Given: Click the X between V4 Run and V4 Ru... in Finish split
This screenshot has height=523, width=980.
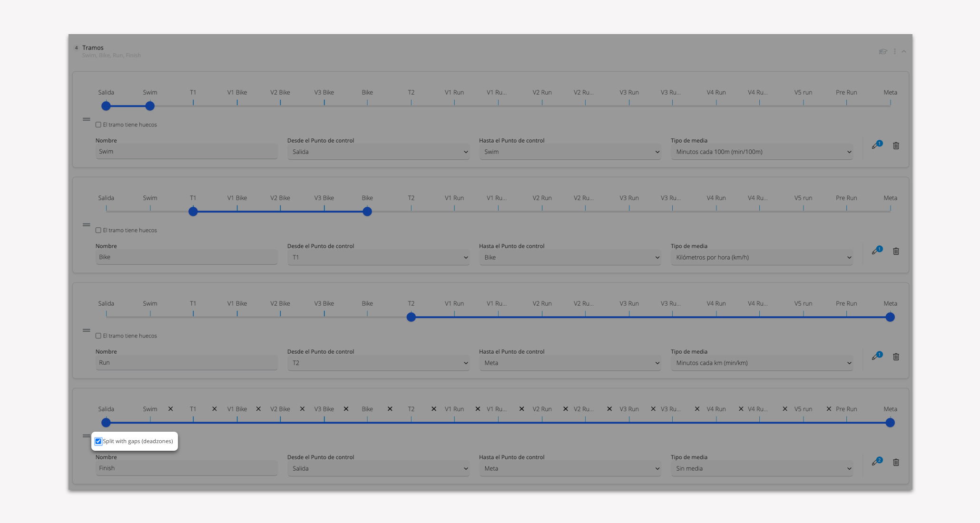Looking at the screenshot, I should (741, 409).
